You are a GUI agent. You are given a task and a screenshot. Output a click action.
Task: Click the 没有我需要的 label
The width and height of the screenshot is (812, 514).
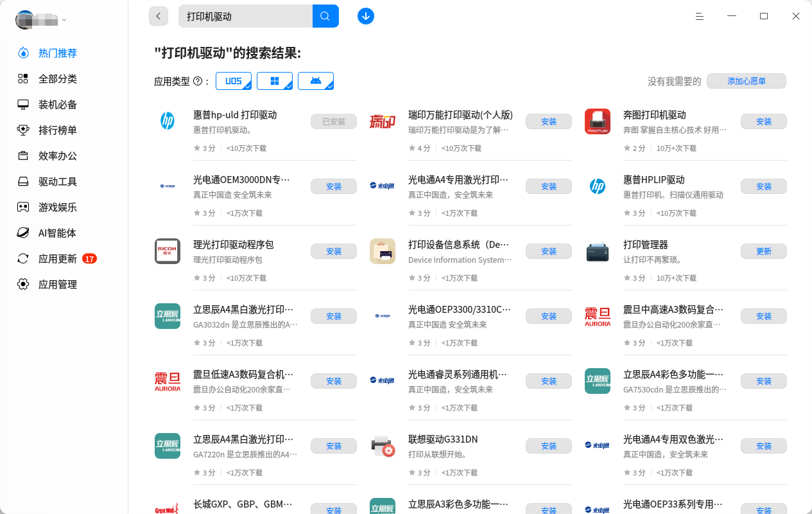pyautogui.click(x=675, y=82)
